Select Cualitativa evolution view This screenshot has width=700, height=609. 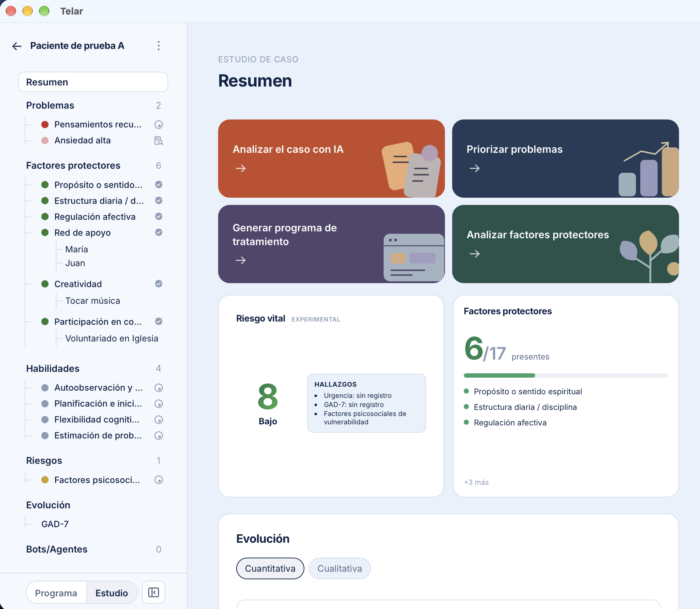click(339, 568)
